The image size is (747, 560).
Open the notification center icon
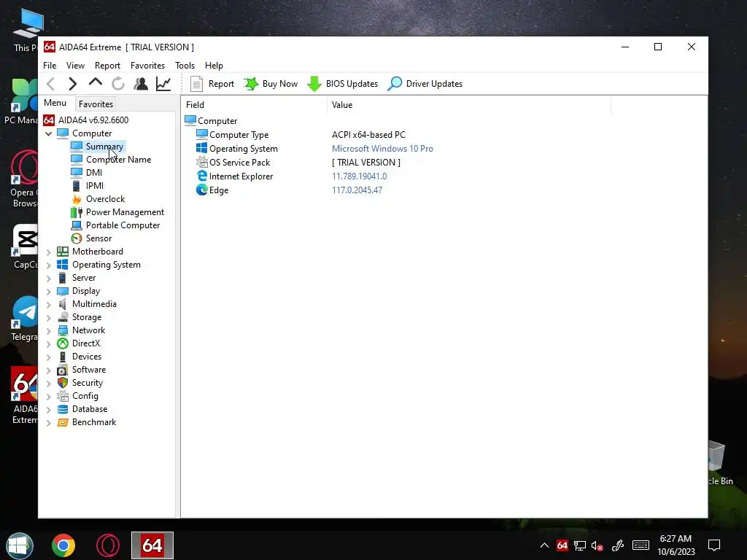713,545
